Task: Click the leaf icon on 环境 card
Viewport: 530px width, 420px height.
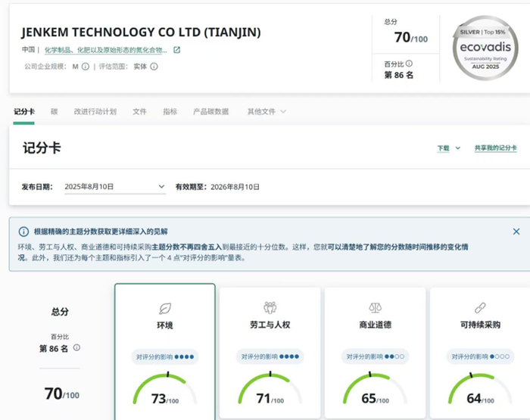Action: (x=164, y=308)
